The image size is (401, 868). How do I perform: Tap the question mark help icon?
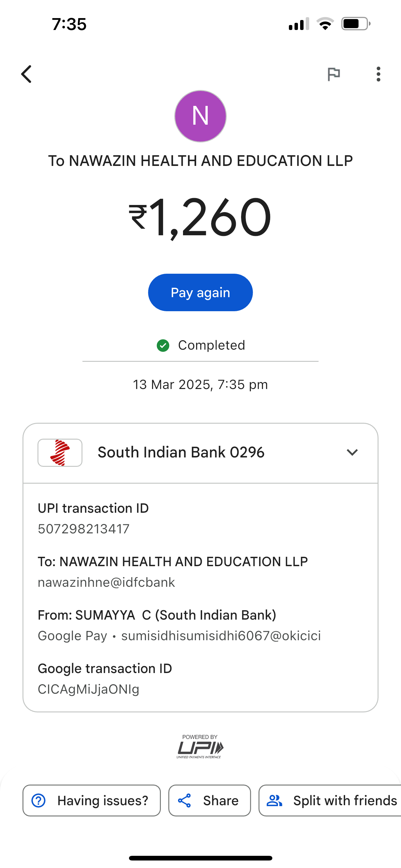(x=38, y=800)
